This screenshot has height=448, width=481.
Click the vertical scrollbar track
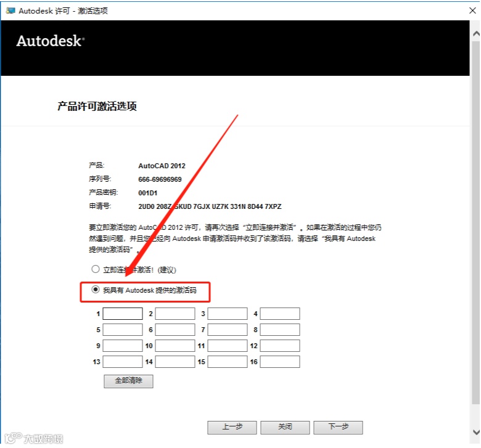pyautogui.click(x=476, y=233)
